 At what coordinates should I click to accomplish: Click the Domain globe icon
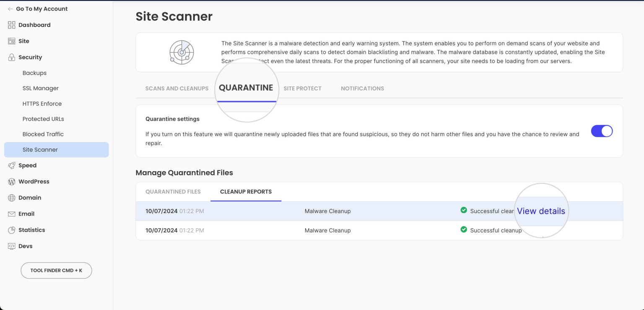12,198
